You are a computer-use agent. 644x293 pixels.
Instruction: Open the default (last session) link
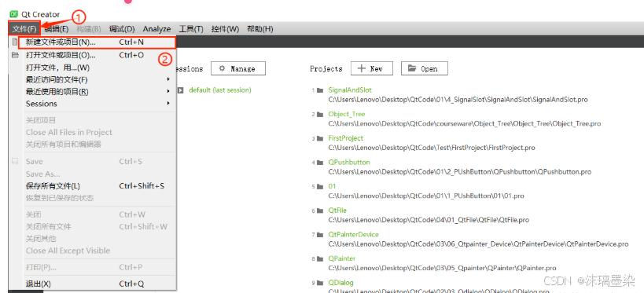click(219, 90)
